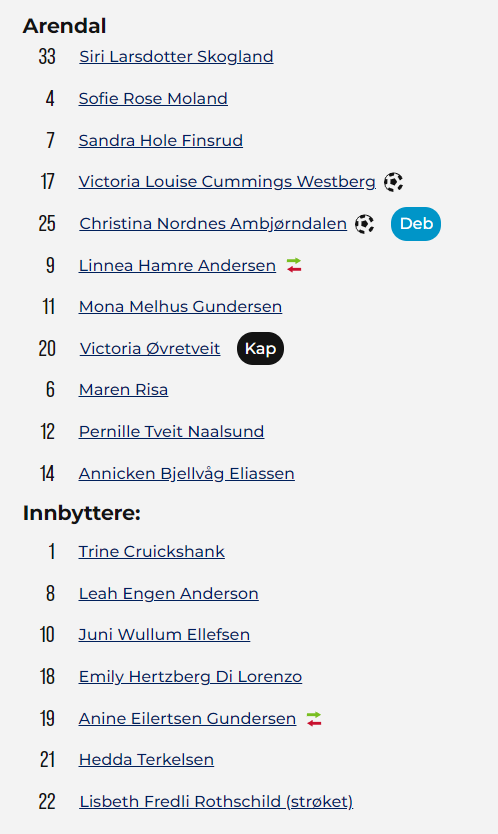498x834 pixels.
Task: Open Lisbeth Fredli Rothschild (strøket) link
Action: coord(217,802)
